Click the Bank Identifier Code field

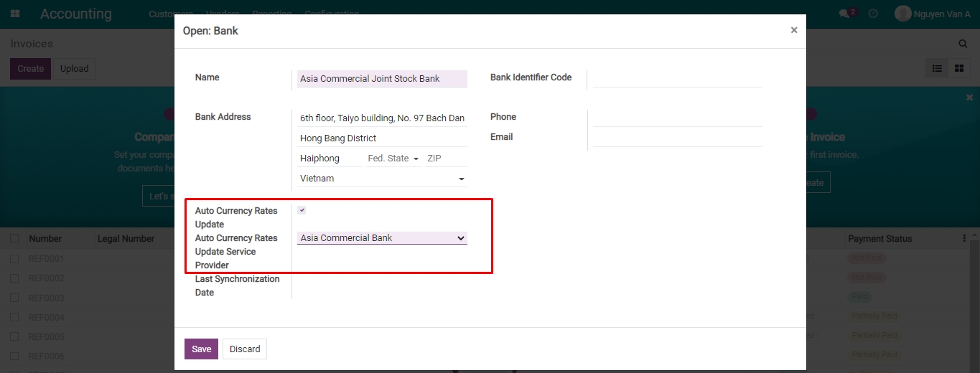(x=677, y=79)
